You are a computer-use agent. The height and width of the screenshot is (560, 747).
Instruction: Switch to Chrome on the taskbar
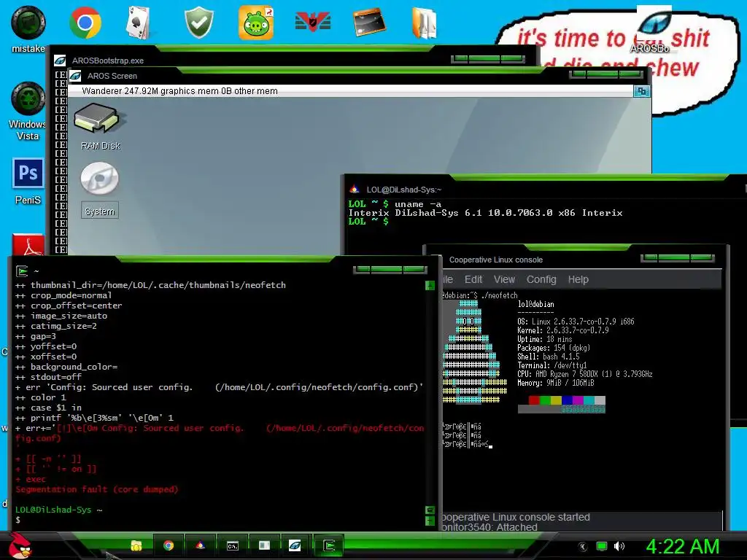coord(169,545)
